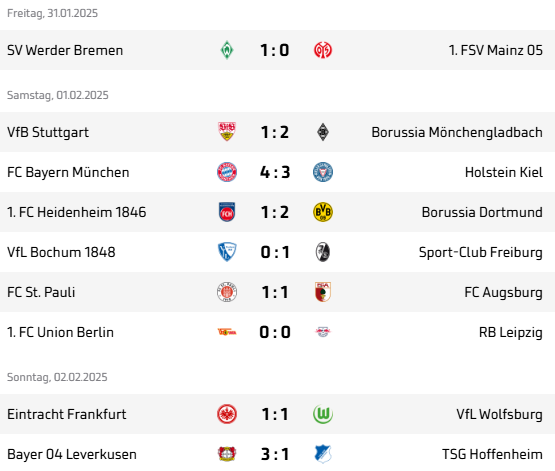
Task: Select the Borussia Dortmund BVB logo
Action: click(323, 212)
